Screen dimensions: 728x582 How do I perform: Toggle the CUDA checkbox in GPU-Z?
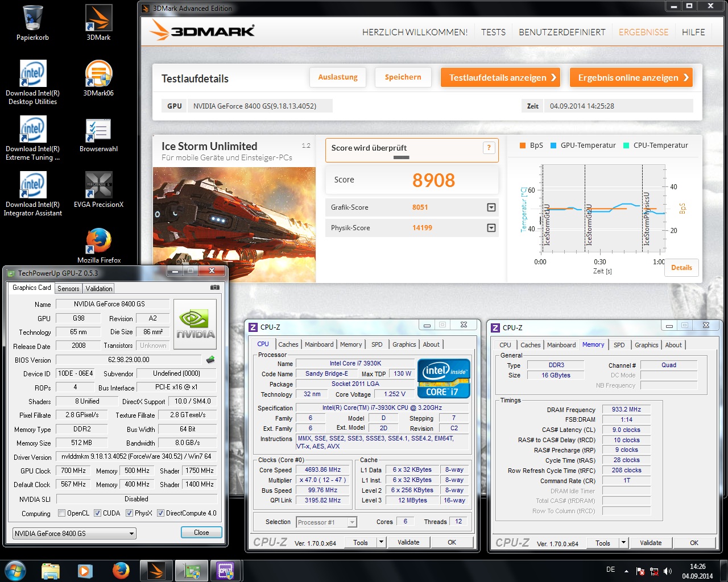97,513
